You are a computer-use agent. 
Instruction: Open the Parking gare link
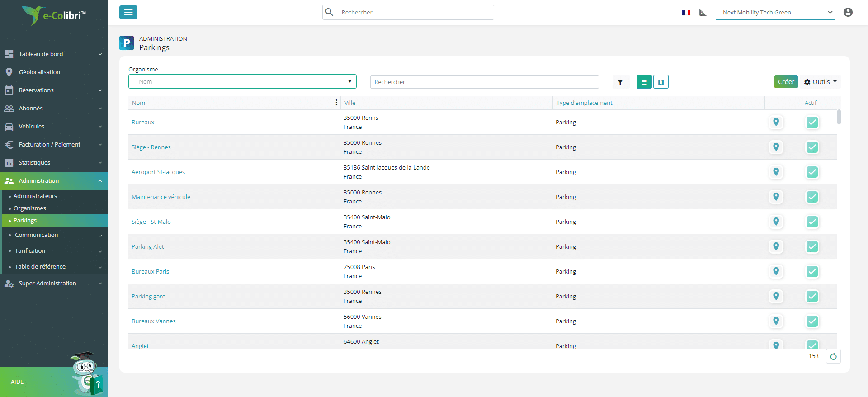click(148, 296)
